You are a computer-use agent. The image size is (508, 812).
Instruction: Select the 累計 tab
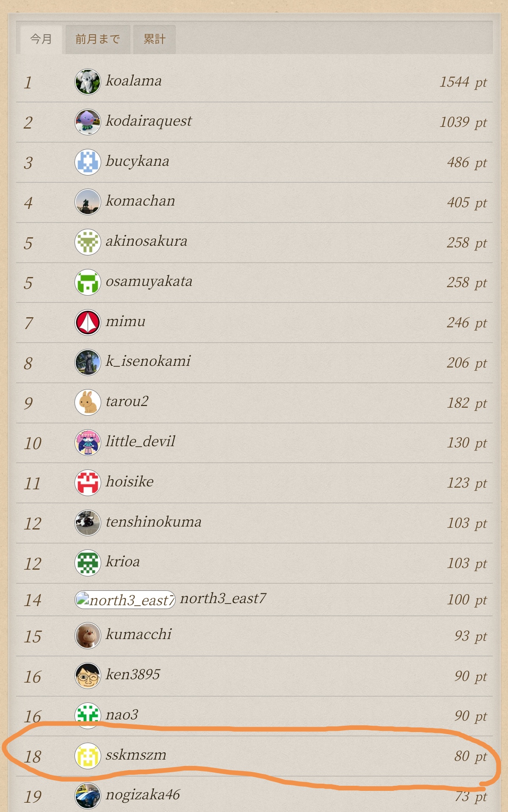[154, 39]
